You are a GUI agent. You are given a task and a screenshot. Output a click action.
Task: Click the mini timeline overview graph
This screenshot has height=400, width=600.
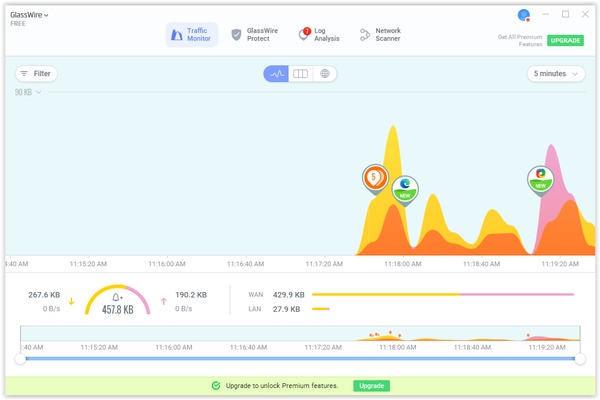pos(300,335)
